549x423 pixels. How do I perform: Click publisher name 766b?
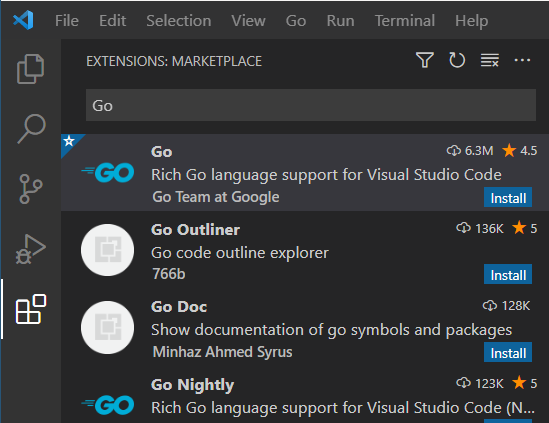[168, 273]
